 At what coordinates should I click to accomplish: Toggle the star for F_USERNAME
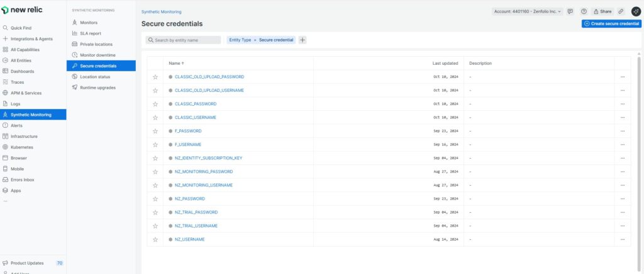(155, 145)
